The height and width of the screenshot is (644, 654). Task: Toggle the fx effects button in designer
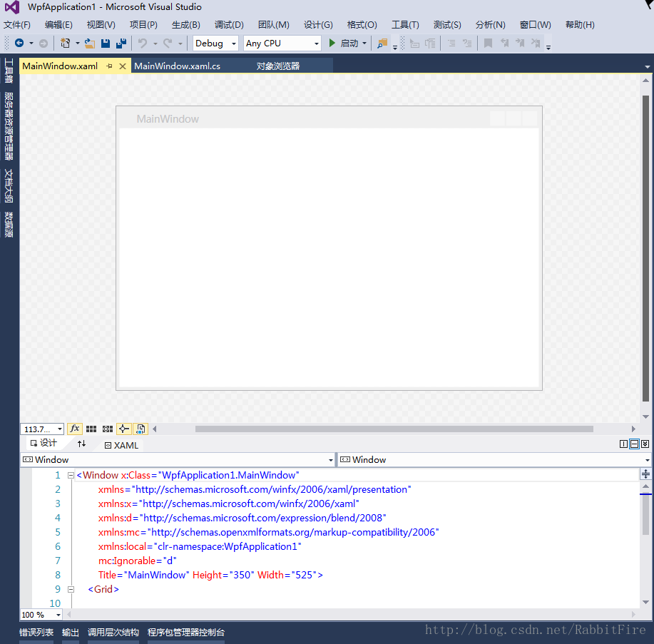(x=75, y=429)
